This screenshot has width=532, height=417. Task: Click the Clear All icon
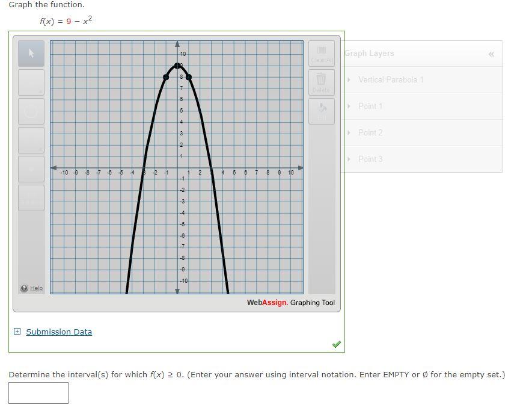[321, 54]
